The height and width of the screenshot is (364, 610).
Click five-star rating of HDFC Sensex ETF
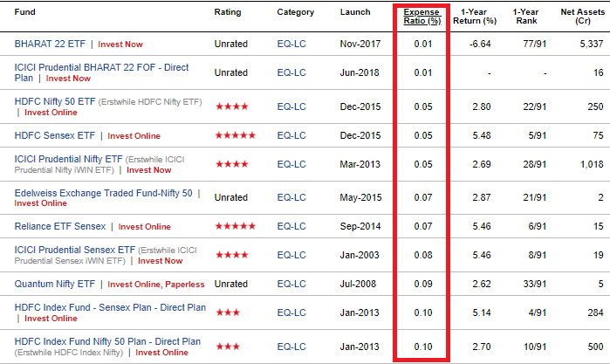coord(236,135)
